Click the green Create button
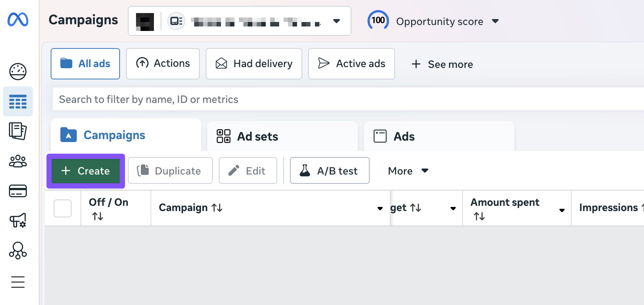This screenshot has width=644, height=305. tap(86, 171)
